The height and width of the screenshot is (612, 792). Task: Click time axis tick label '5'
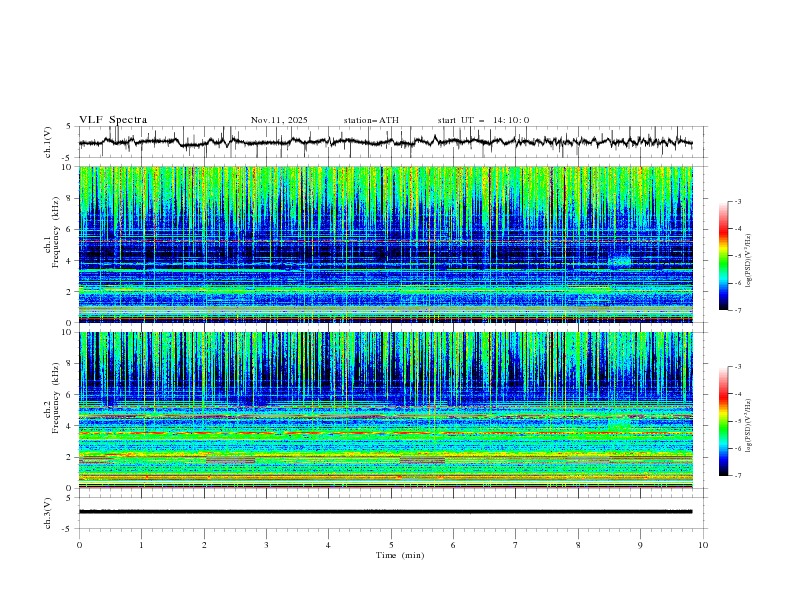click(x=391, y=545)
